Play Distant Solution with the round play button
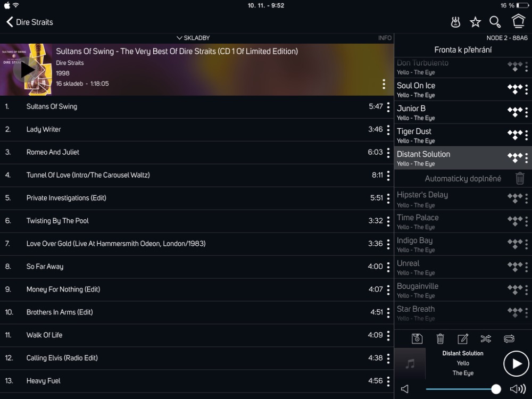 pos(516,364)
